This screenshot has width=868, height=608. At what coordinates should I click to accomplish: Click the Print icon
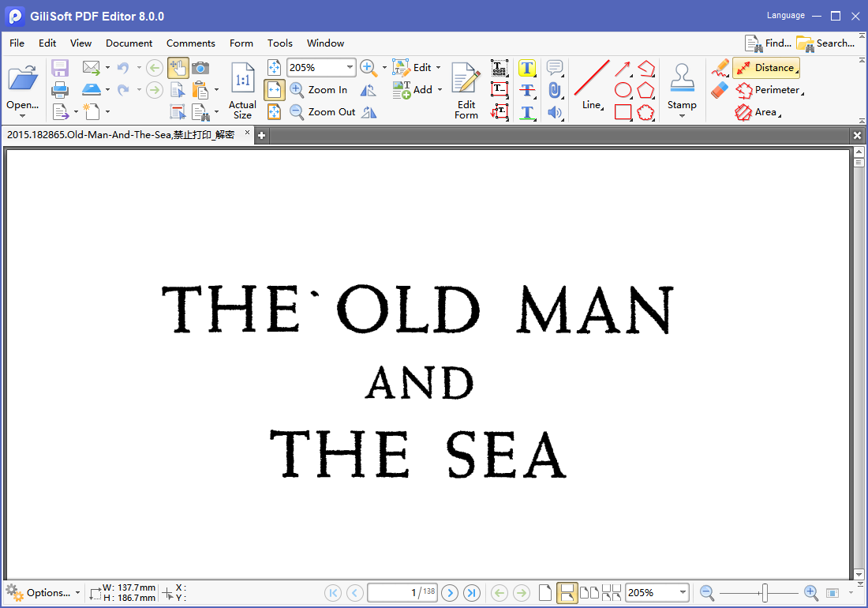(60, 90)
